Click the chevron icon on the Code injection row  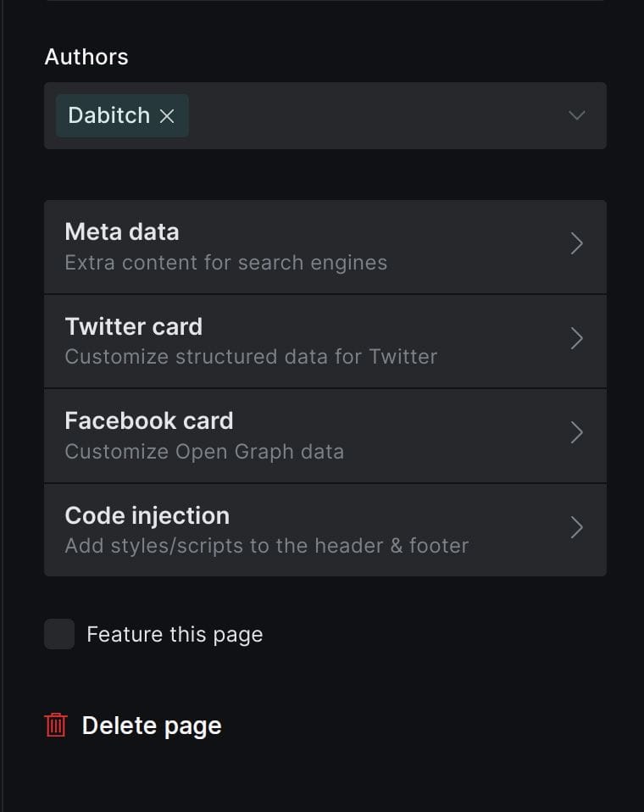(577, 527)
